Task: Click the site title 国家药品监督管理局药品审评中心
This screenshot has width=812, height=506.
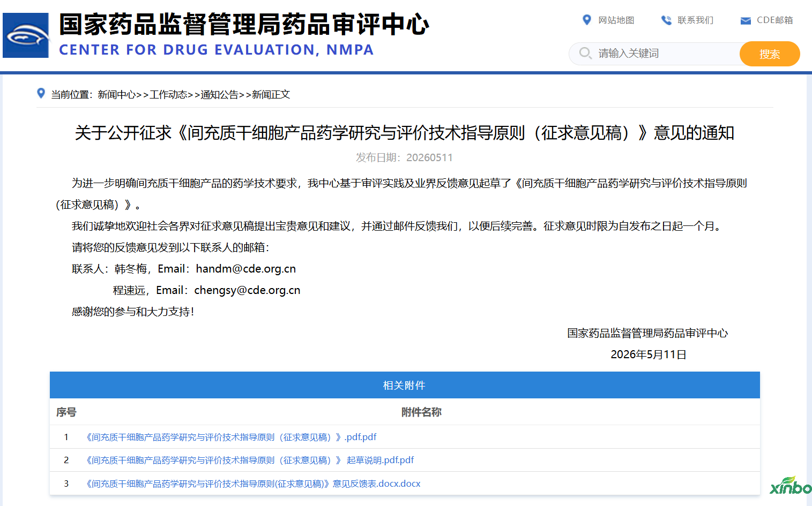Action: tap(244, 25)
